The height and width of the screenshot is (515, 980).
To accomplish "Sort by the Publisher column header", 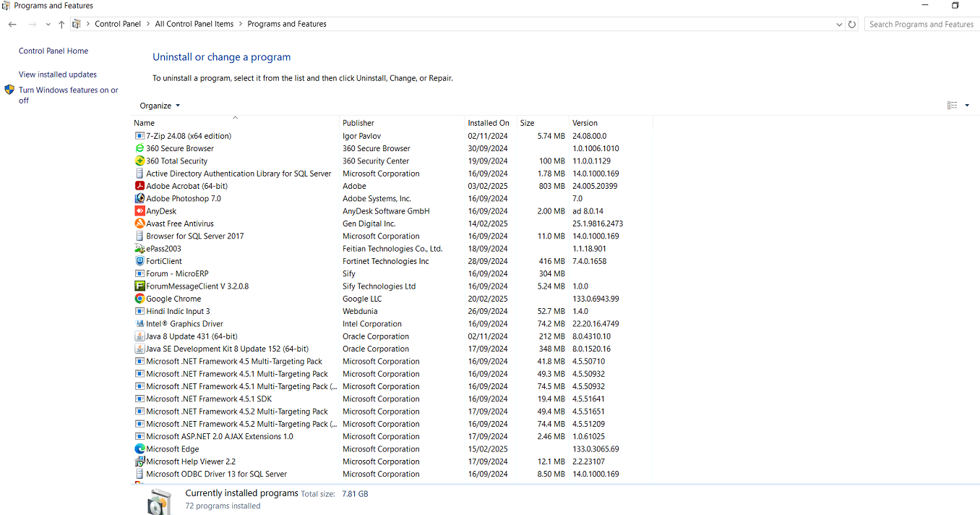I will click(402, 123).
